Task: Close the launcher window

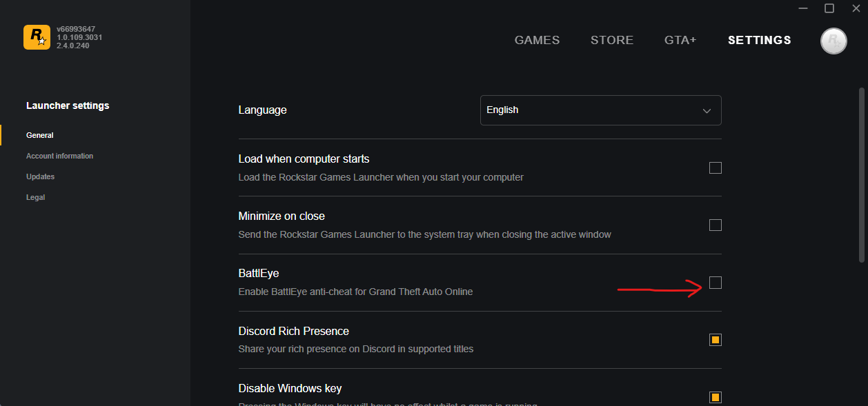Action: pyautogui.click(x=856, y=8)
